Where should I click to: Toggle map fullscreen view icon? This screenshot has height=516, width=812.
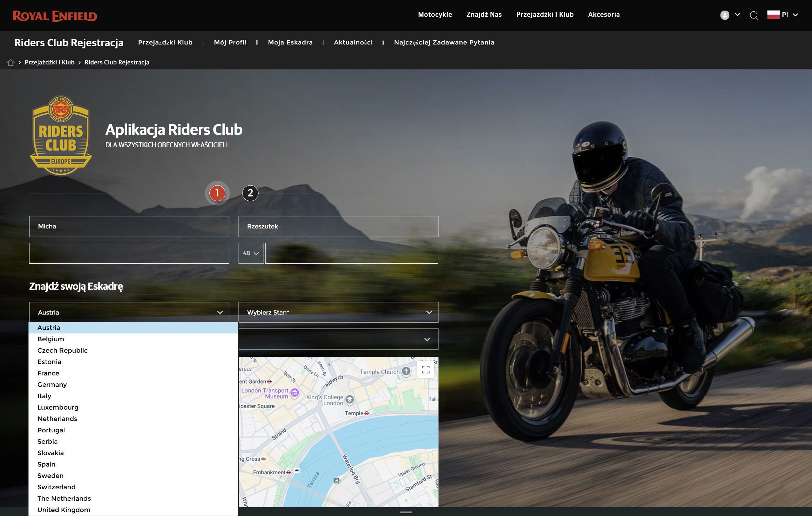pyautogui.click(x=426, y=369)
